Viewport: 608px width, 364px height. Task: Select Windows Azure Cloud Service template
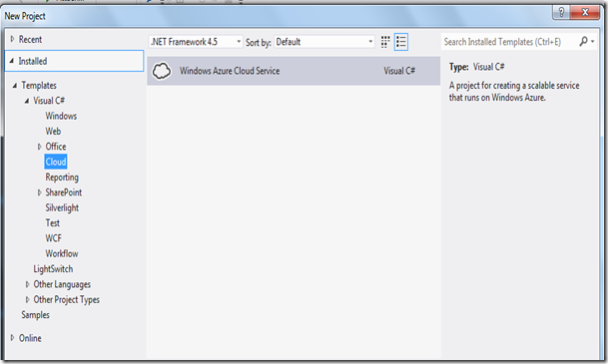(294, 71)
